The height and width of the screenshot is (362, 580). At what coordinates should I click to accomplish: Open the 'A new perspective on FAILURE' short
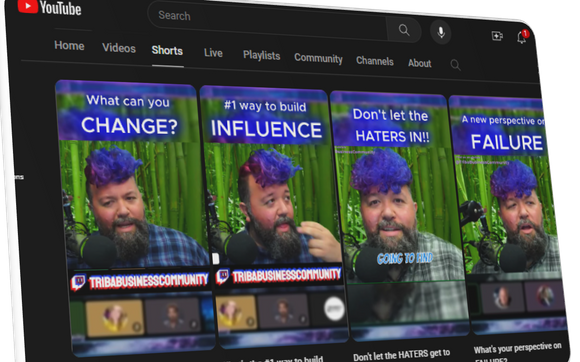(x=509, y=214)
